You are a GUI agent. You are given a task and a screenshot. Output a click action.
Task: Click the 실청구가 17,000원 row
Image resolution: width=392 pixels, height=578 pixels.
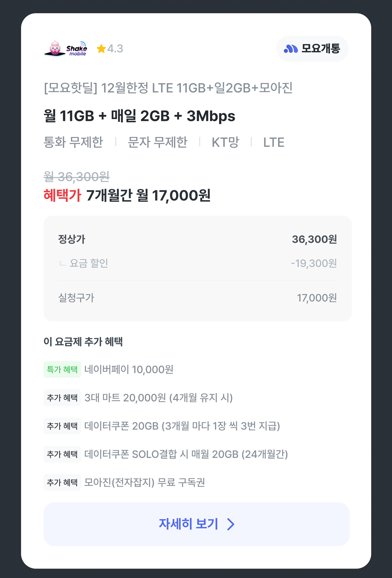(197, 298)
